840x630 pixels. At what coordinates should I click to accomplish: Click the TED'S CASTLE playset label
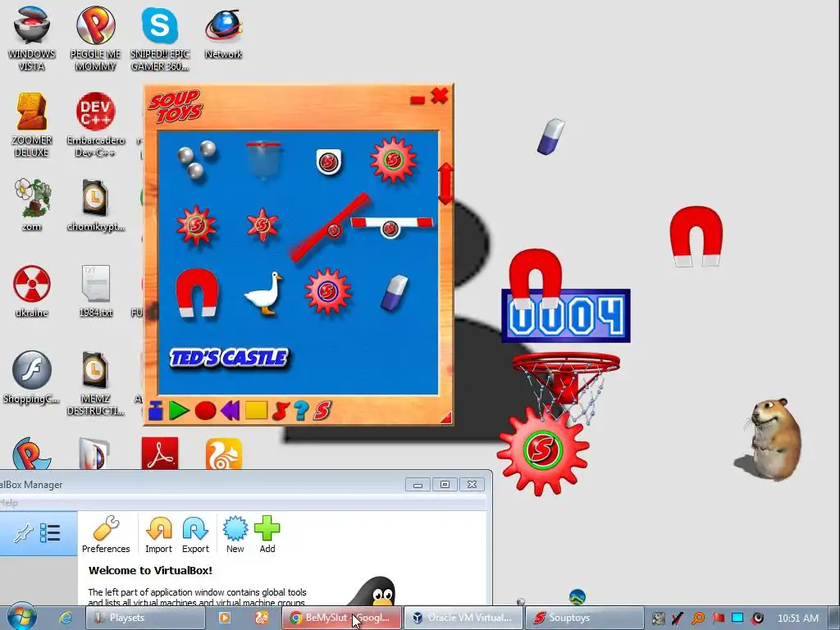click(x=229, y=358)
